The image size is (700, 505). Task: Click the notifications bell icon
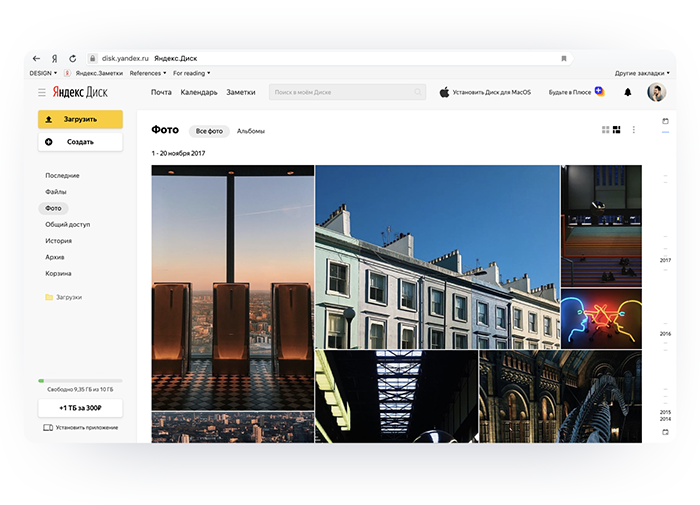[628, 92]
